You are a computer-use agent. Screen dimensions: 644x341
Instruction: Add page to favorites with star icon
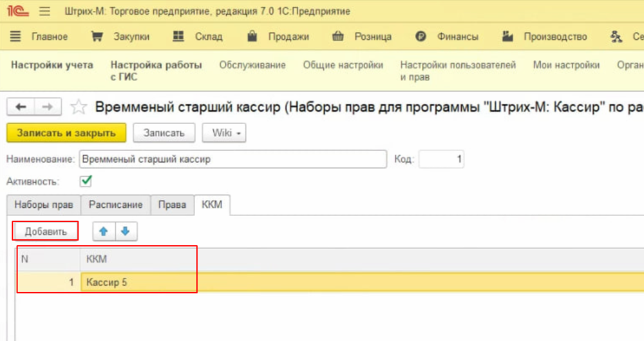pos(79,107)
